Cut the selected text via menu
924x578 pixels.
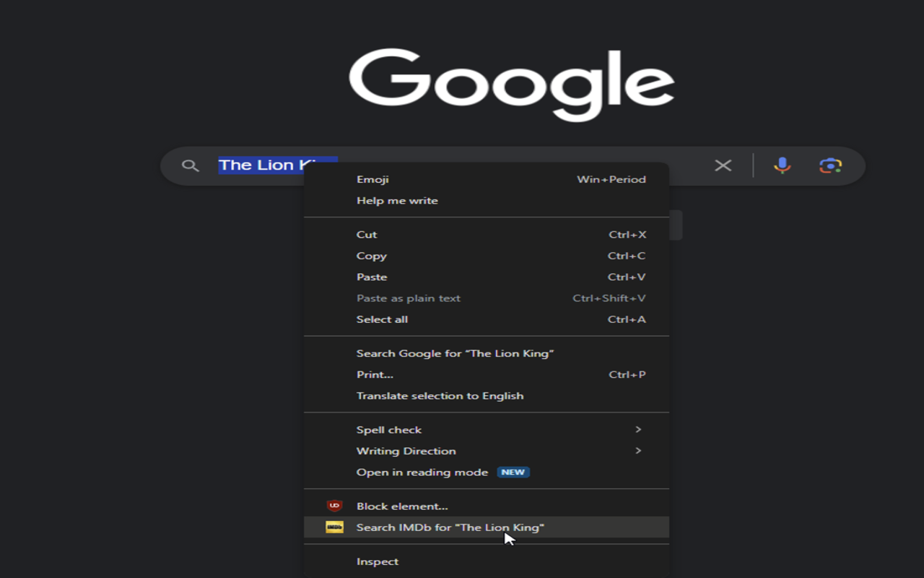487,234
